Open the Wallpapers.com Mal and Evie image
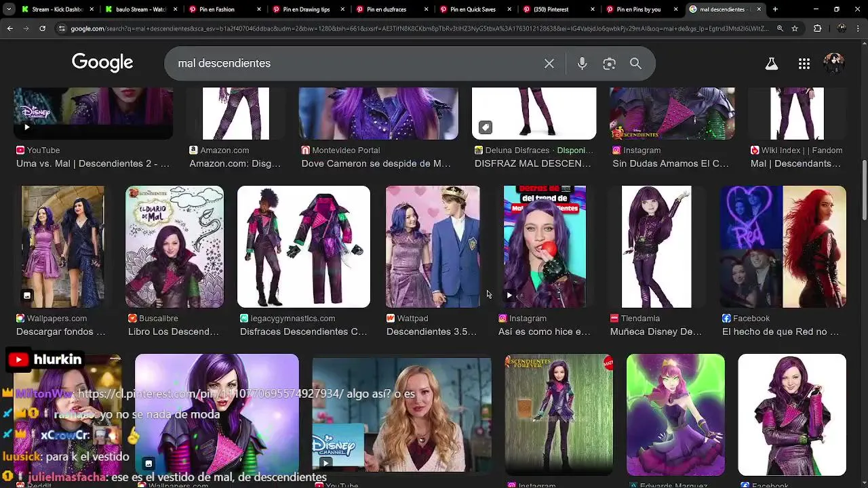This screenshot has height=488, width=868. coord(63,247)
